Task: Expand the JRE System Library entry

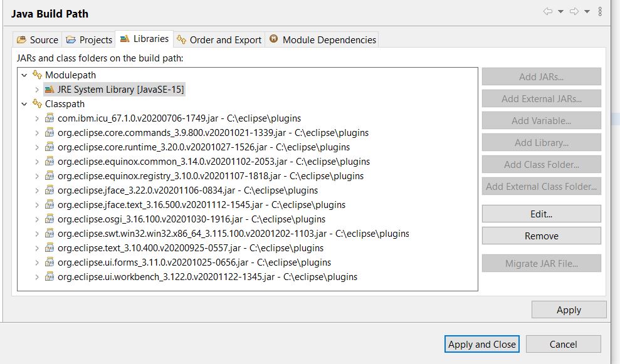Action: [x=37, y=90]
